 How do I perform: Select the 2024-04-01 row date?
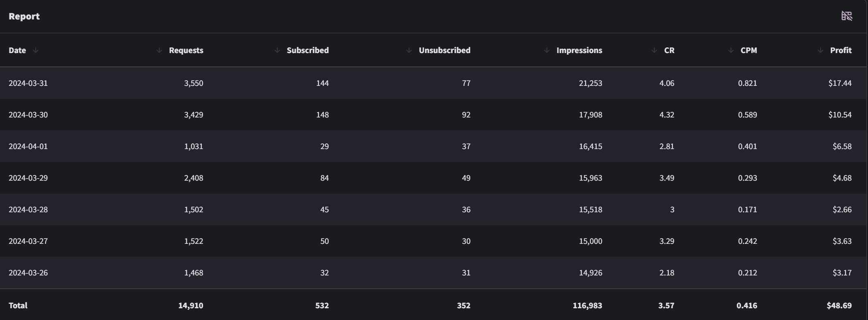pyautogui.click(x=28, y=146)
